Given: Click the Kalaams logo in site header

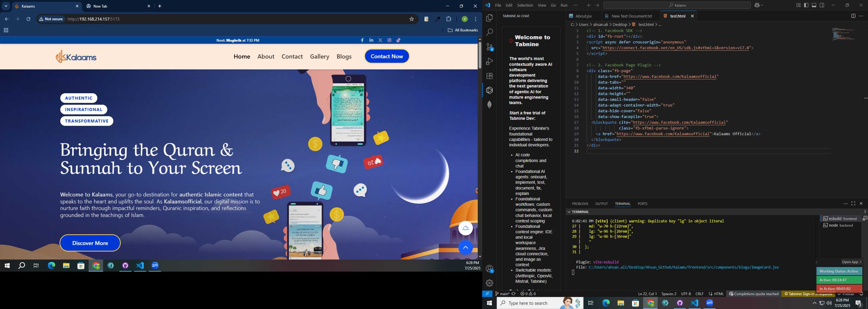Looking at the screenshot, I should 76,57.
